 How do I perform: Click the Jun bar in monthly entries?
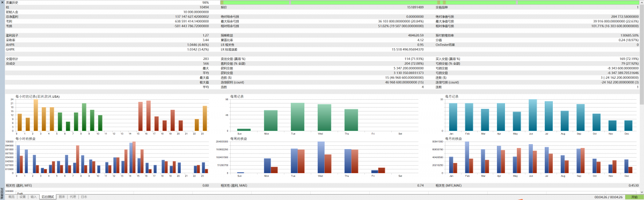click(x=533, y=115)
